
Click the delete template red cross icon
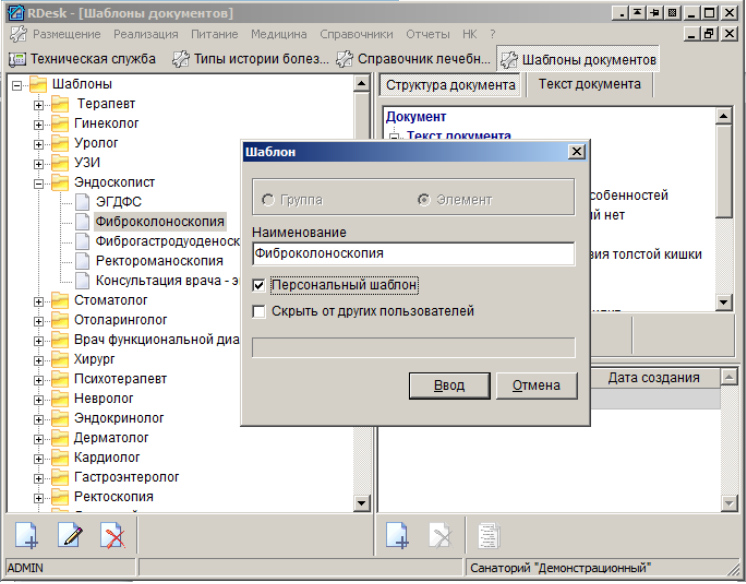tap(112, 536)
